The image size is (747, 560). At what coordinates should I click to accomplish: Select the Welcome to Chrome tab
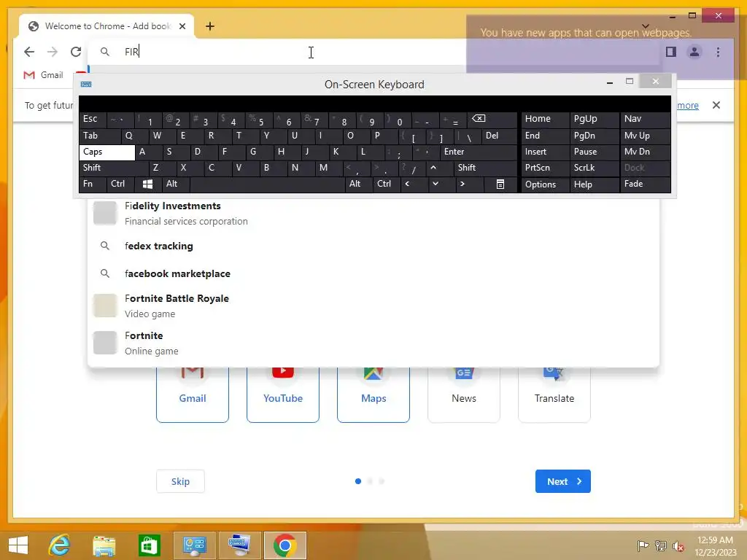click(107, 26)
